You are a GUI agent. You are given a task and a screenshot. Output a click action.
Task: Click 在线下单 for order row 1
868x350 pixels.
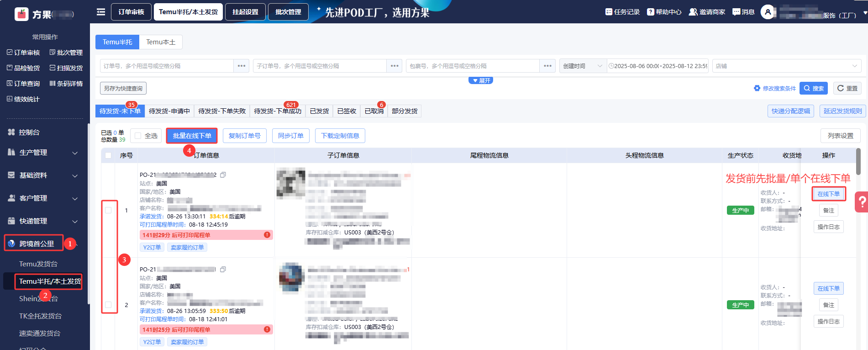point(829,194)
